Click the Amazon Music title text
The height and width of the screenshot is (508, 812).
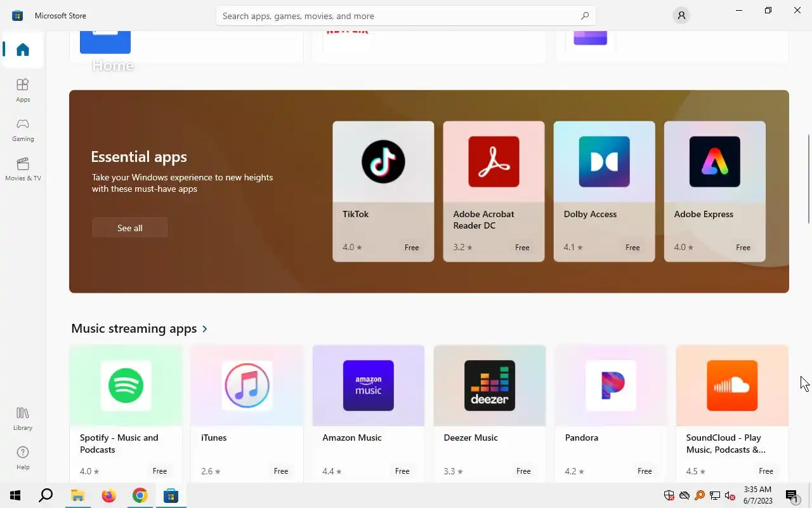352,438
